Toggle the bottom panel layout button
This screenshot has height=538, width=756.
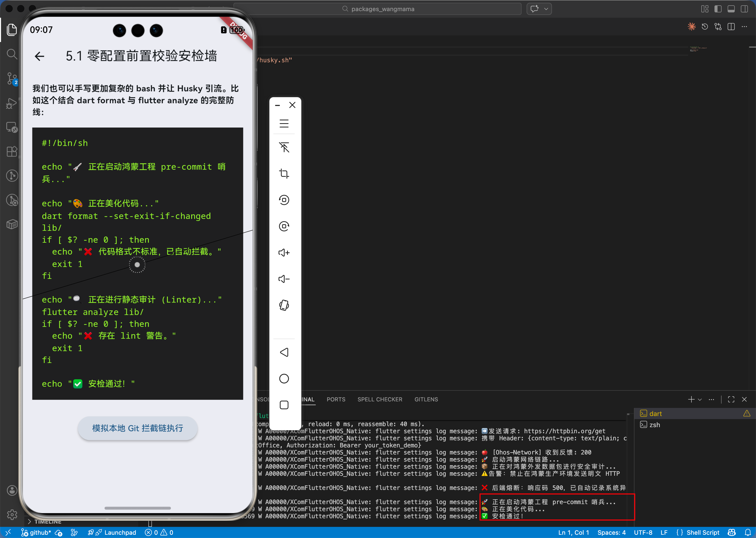(x=731, y=9)
